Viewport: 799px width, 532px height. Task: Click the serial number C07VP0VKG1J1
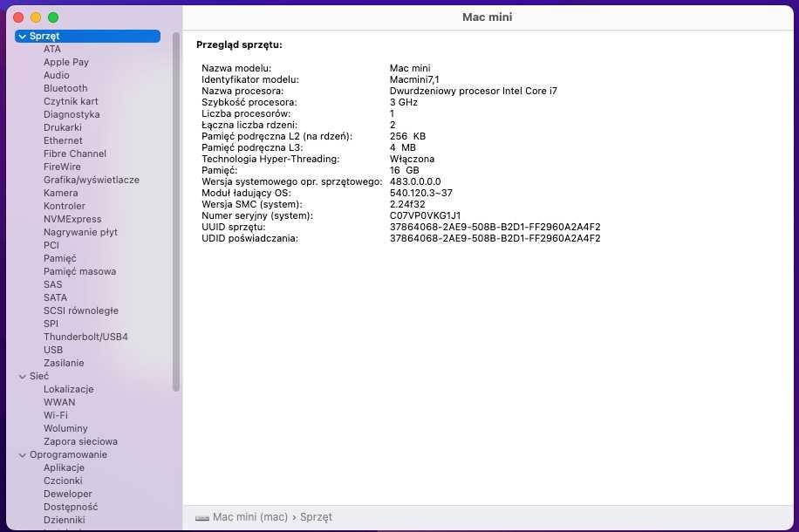pos(425,215)
